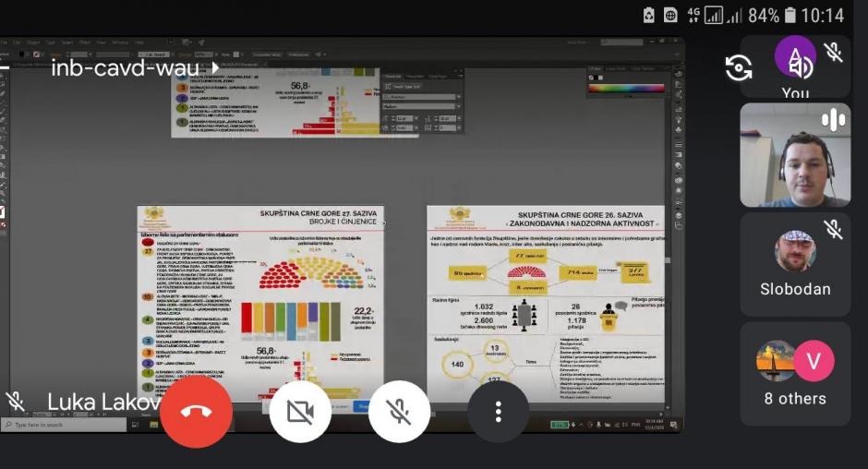This screenshot has height=469, width=868.
Task: Tap the audio output speaker icon
Action: pos(801,66)
